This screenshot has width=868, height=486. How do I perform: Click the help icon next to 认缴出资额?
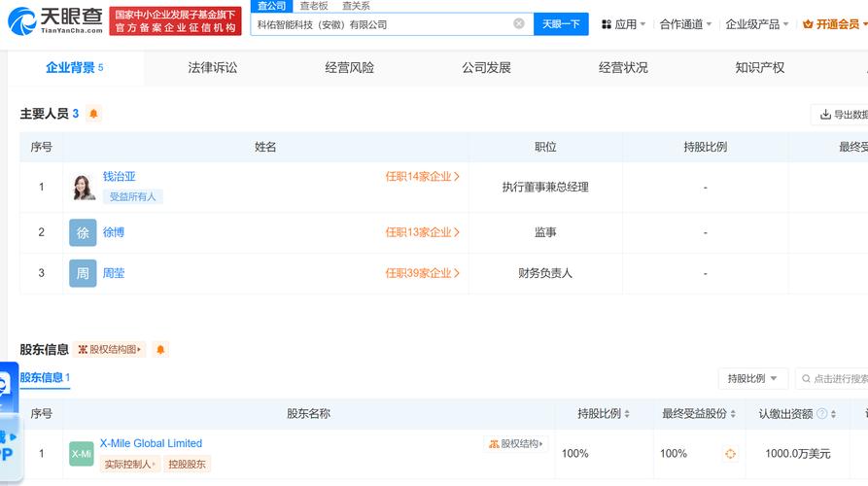[821, 413]
